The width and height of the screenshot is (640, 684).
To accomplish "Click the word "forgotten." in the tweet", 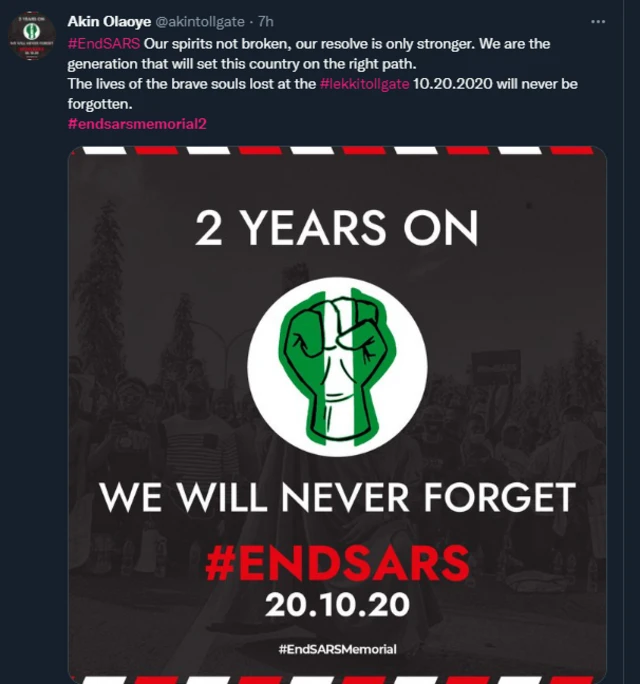I will click(x=99, y=104).
